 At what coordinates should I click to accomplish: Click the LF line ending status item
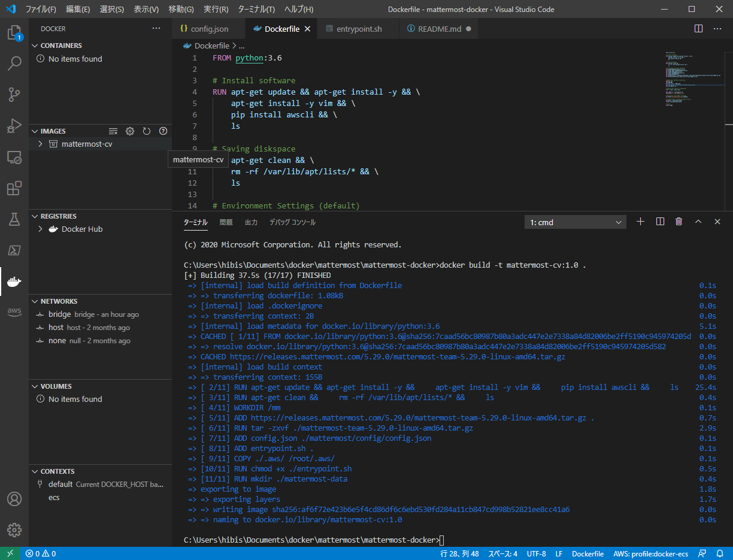pos(559,554)
